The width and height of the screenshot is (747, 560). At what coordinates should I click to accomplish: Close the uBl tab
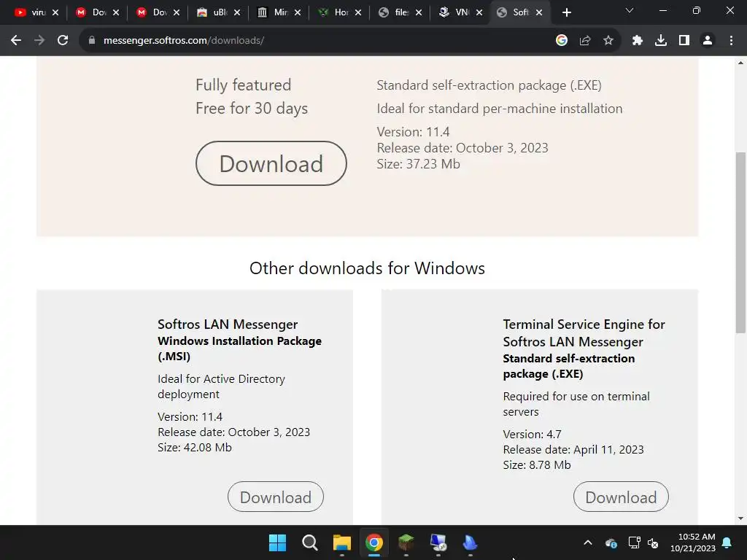tap(237, 12)
